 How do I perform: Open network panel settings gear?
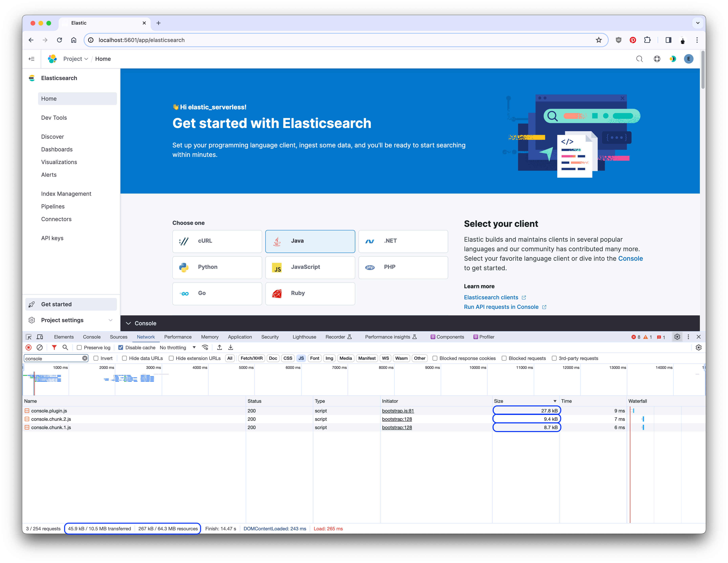click(699, 347)
